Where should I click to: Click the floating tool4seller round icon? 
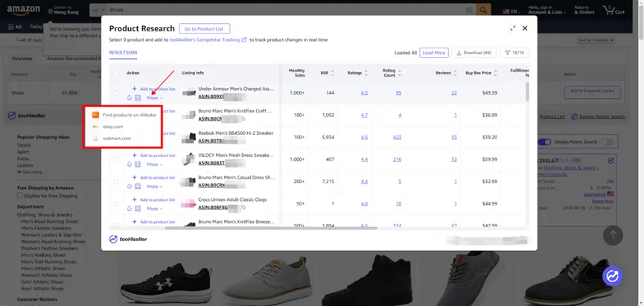click(613, 276)
